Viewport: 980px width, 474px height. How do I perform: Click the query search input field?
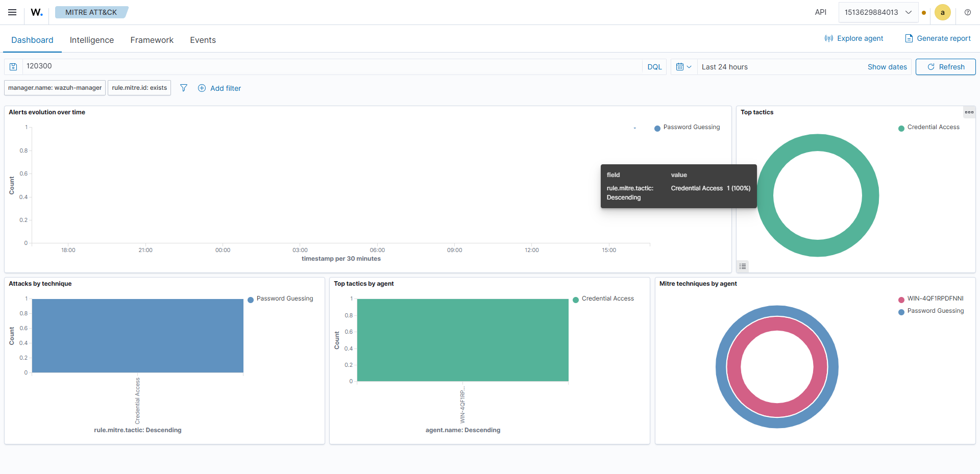332,66
